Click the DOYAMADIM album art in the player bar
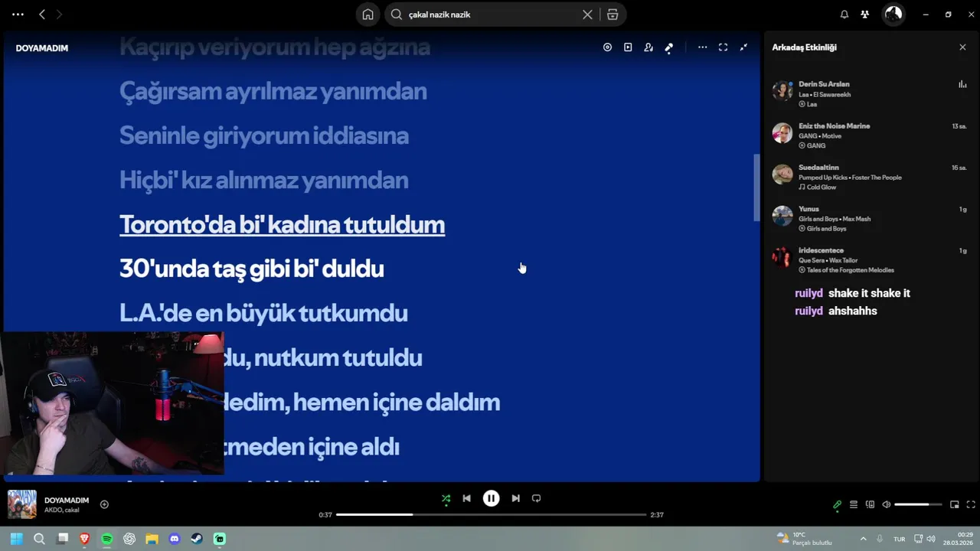Image resolution: width=980 pixels, height=551 pixels. tap(22, 504)
